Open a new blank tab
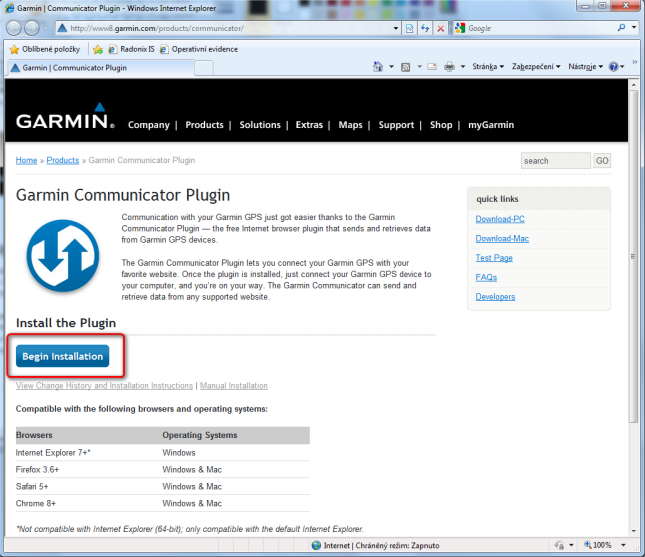The height and width of the screenshot is (557, 645). point(204,68)
